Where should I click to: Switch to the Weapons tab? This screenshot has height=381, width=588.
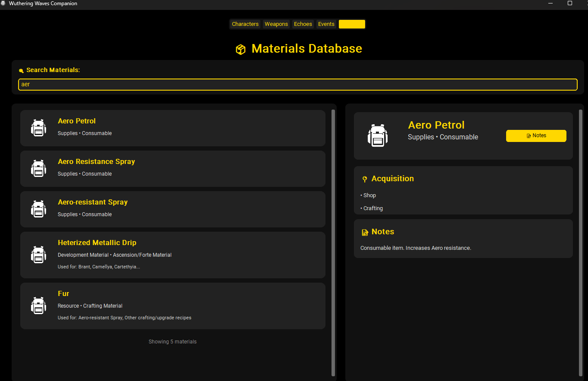pyautogui.click(x=276, y=24)
